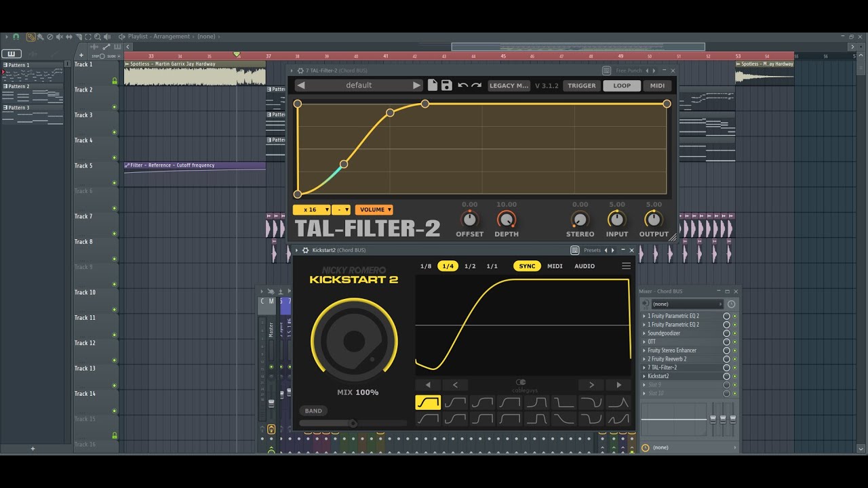Select the Slip tool in Playlist toolbar

pos(69,37)
